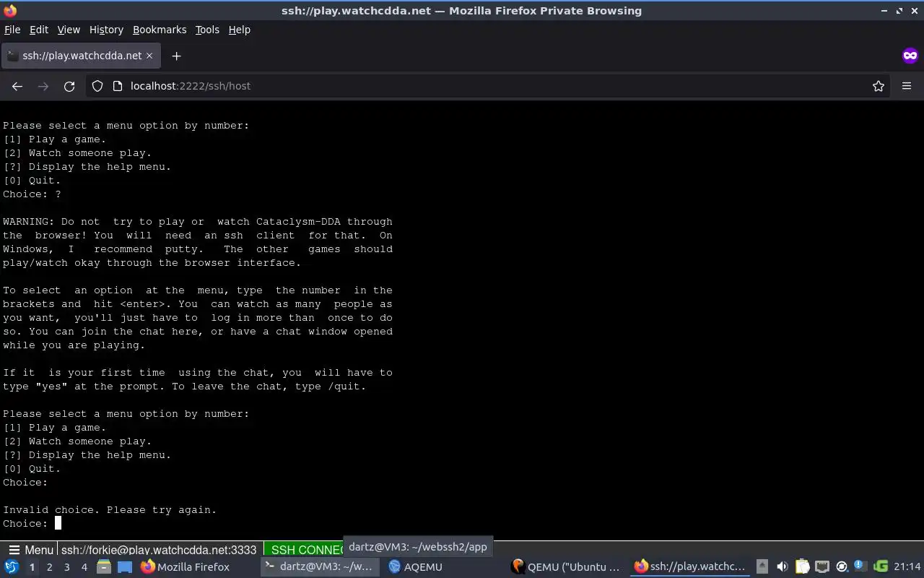Open the Firefox hamburger application menu
Image resolution: width=924 pixels, height=578 pixels.
[907, 86]
